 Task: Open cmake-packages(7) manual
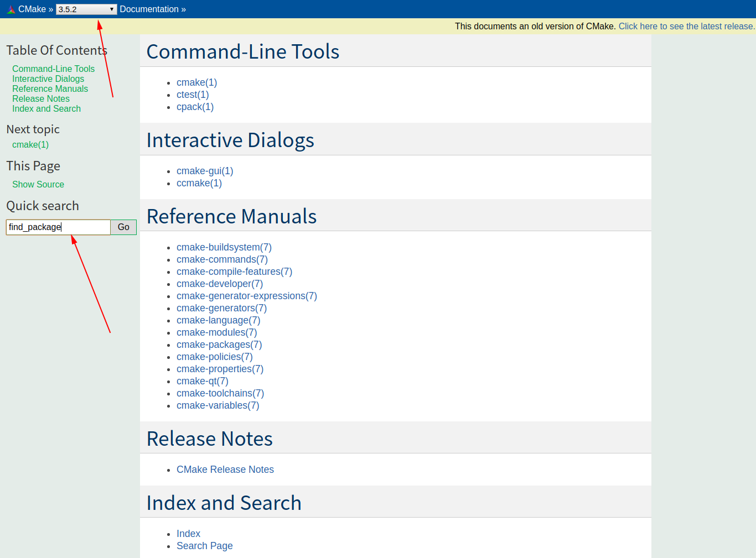click(x=219, y=345)
